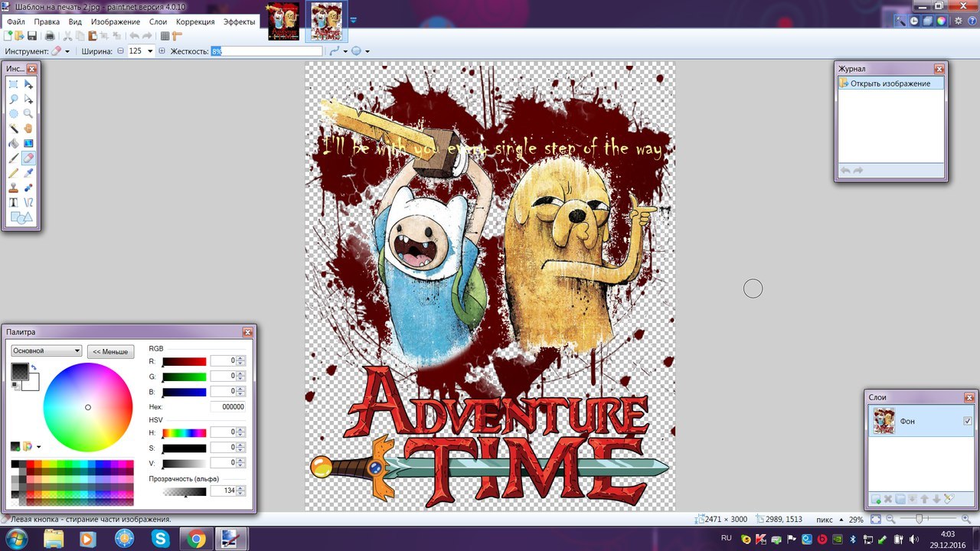Viewport: 980px width, 551px height.
Task: Select Открыть изображение history entry
Action: pyautogui.click(x=890, y=83)
